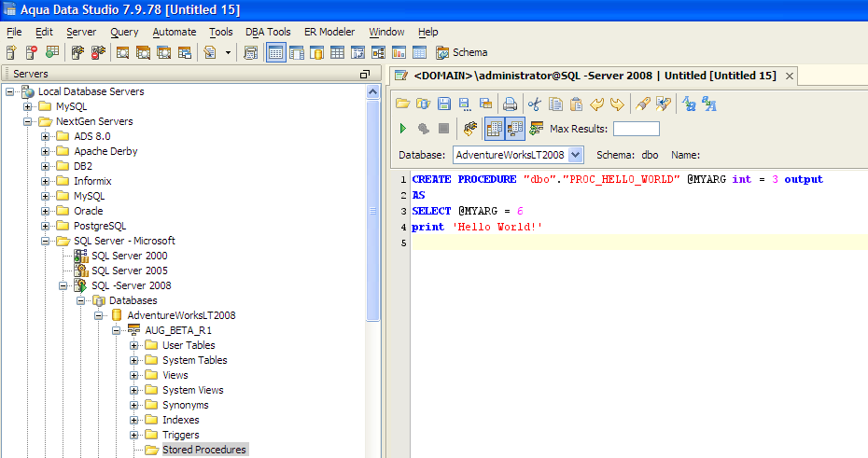Toggle the highlighted grid view button in main toolbar

275,52
